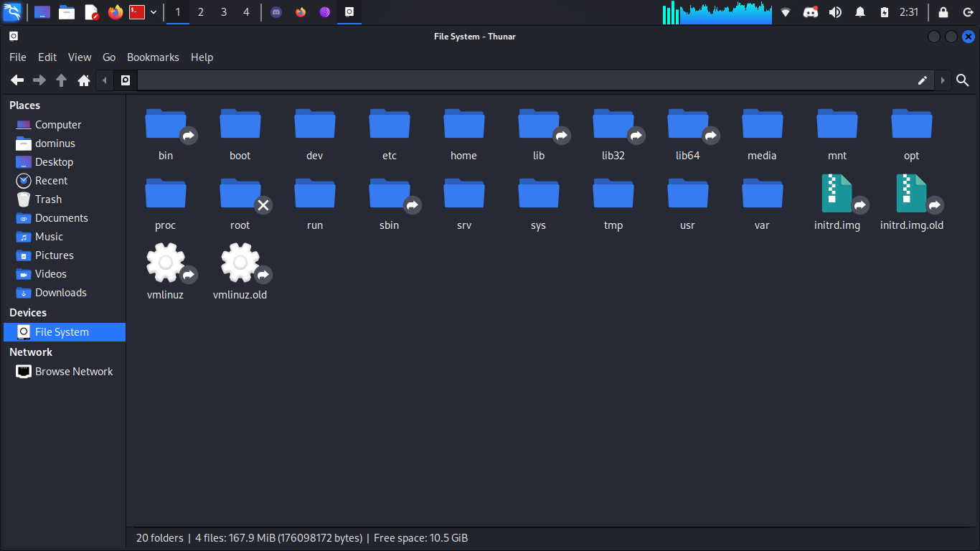Viewport: 980px width, 551px height.
Task: Select the var folder
Action: [x=763, y=194]
